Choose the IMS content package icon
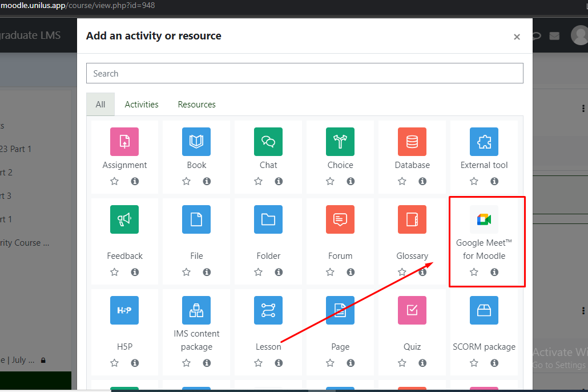Image resolution: width=588 pixels, height=392 pixels. 196,310
